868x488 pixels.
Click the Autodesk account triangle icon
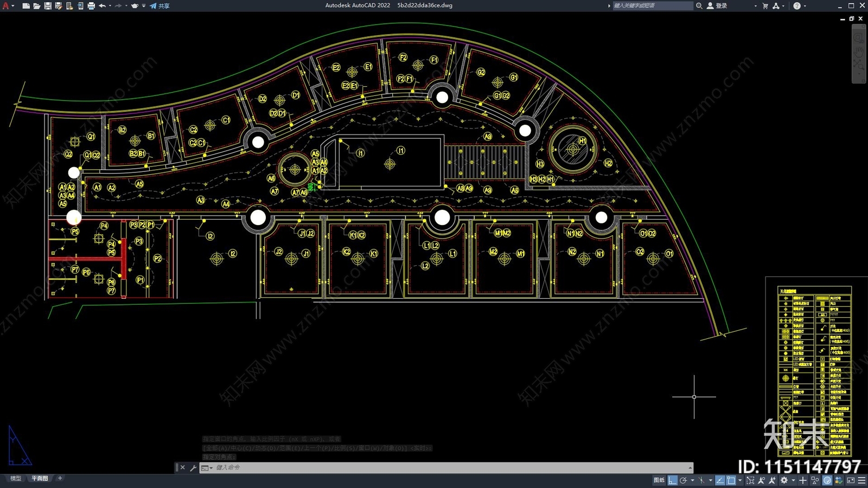pos(776,5)
